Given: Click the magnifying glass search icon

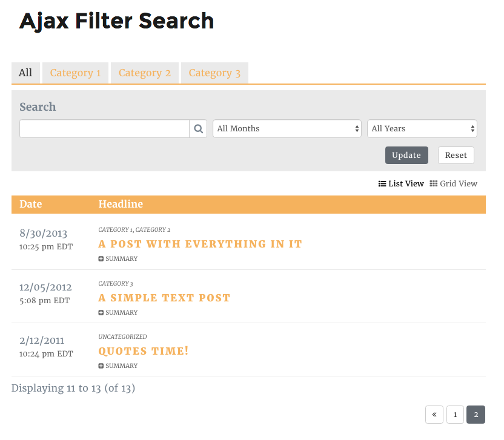Looking at the screenshot, I should pos(198,129).
